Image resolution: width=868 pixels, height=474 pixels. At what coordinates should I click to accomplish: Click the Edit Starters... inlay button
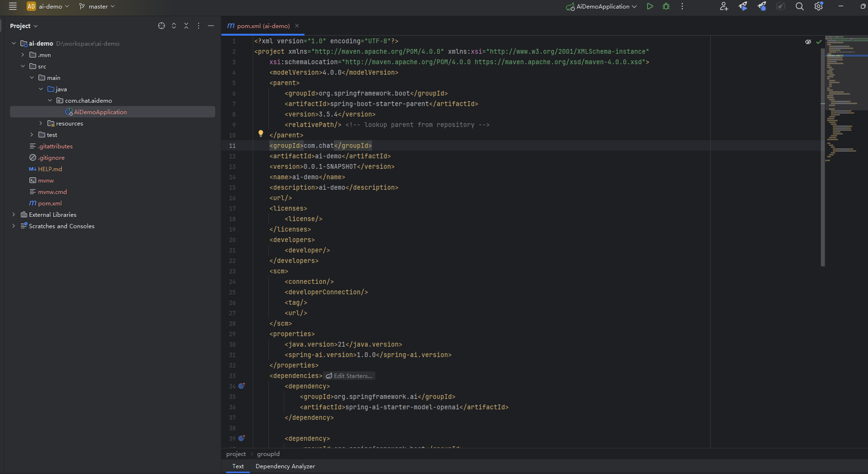pos(349,376)
